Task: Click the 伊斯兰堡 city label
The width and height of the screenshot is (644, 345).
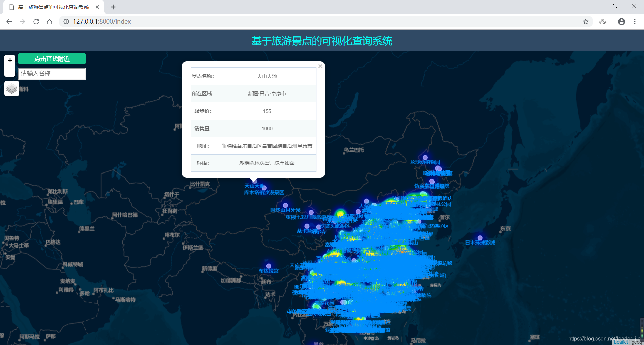Action: tap(193, 248)
